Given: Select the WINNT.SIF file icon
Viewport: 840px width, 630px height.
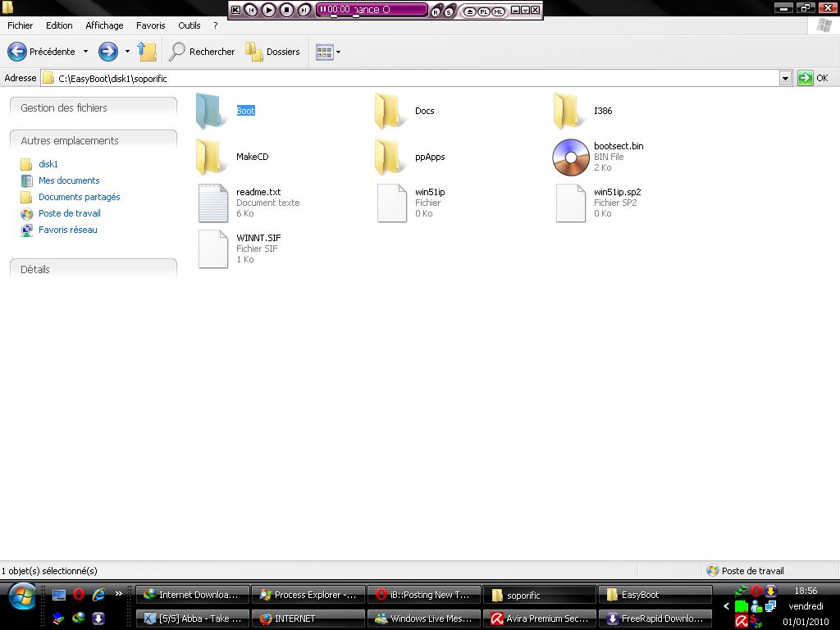Looking at the screenshot, I should coord(213,249).
